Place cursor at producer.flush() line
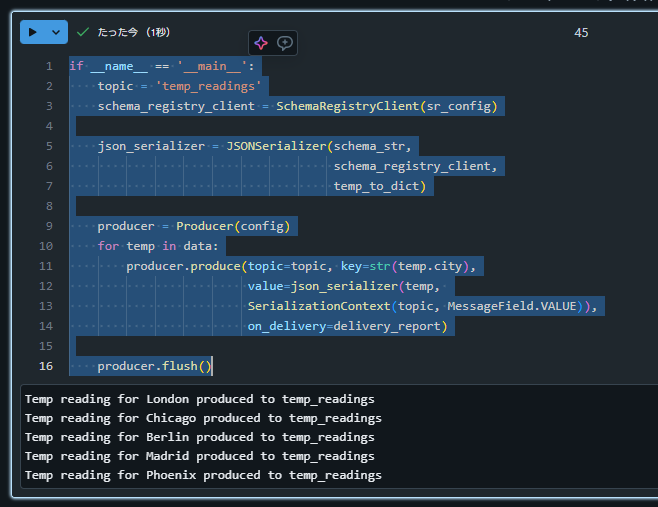This screenshot has width=658, height=507. (154, 366)
